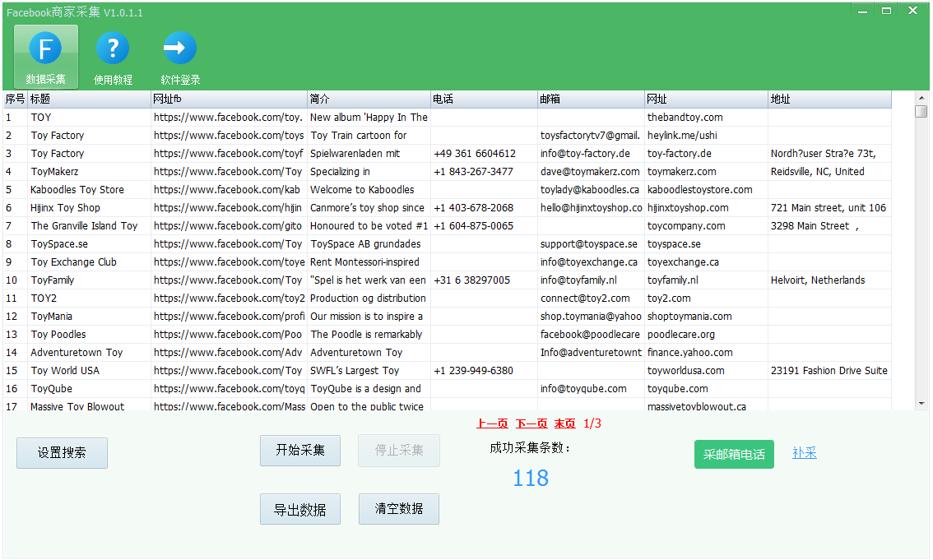This screenshot has width=933, height=560.
Task: Click the vertical scrollbar up arrow
Action: 921,97
